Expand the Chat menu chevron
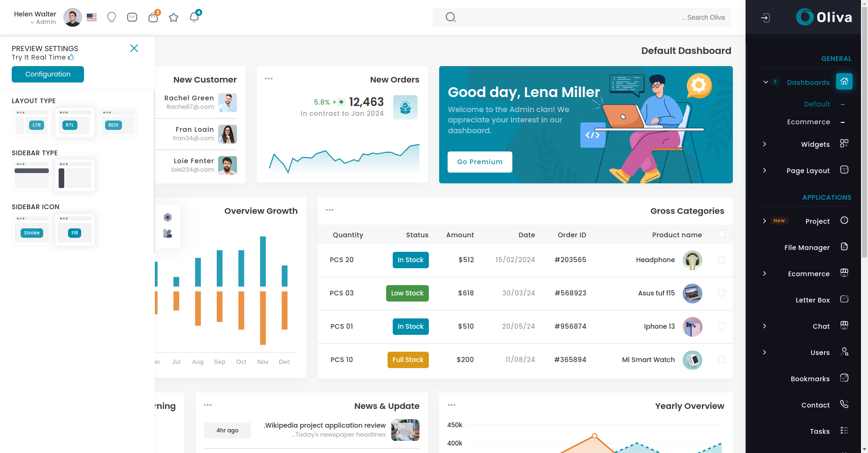This screenshot has width=868, height=453. point(764,326)
